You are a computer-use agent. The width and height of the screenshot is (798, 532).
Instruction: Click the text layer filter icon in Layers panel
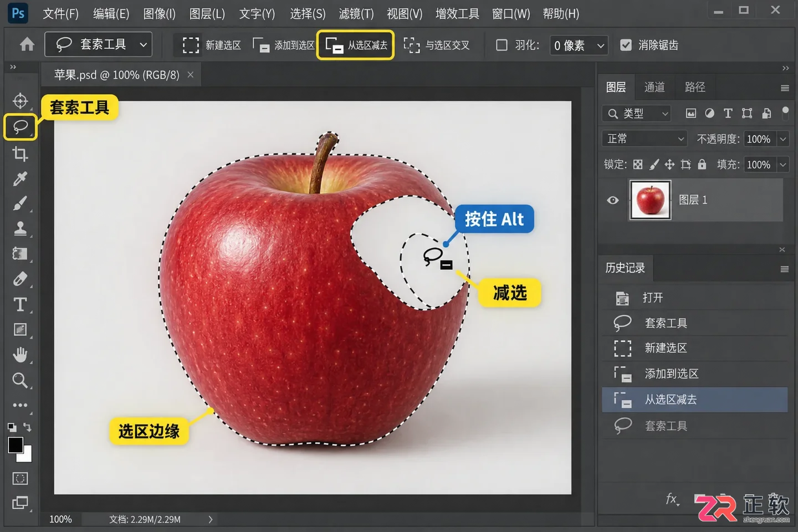click(728, 114)
